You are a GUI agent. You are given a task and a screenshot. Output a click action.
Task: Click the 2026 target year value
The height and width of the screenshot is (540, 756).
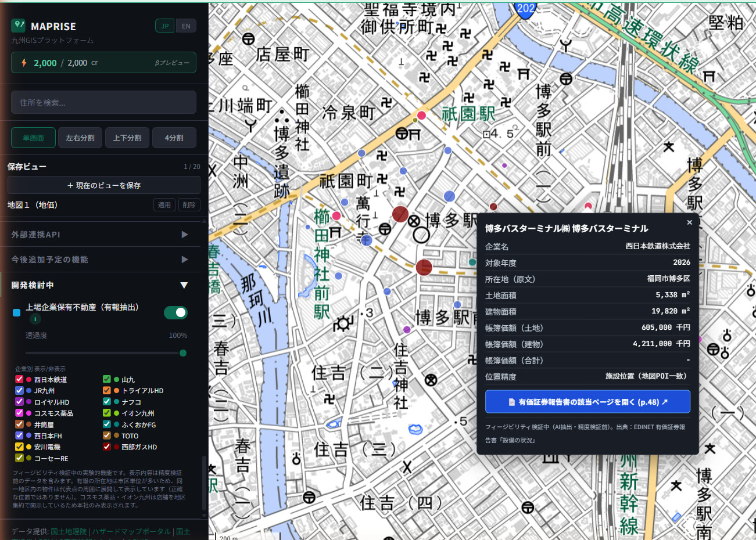682,262
